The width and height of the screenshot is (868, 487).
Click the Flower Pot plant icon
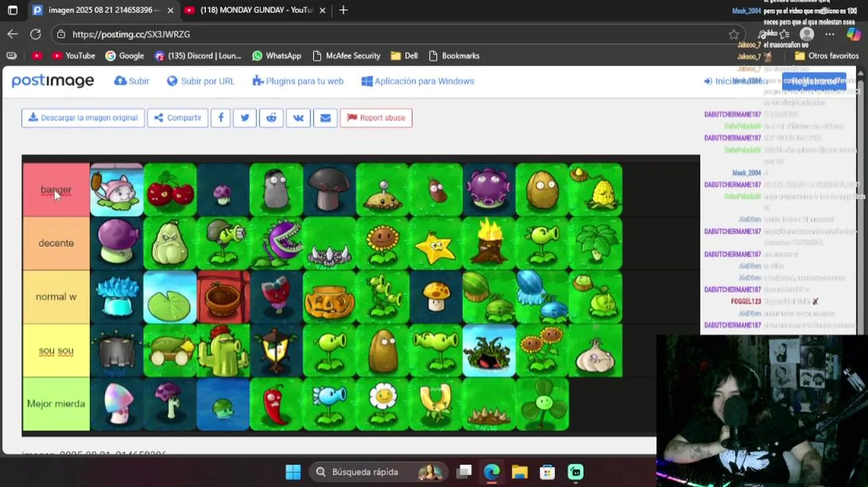click(223, 297)
